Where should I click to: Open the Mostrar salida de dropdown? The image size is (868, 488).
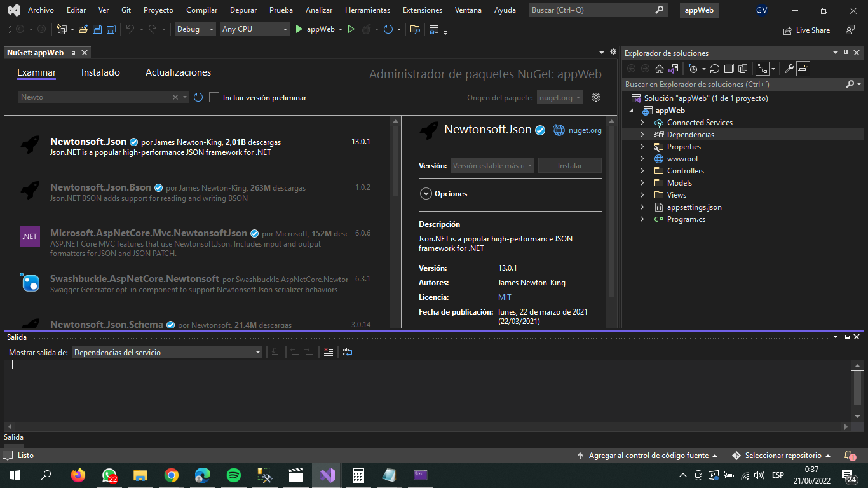click(167, 352)
